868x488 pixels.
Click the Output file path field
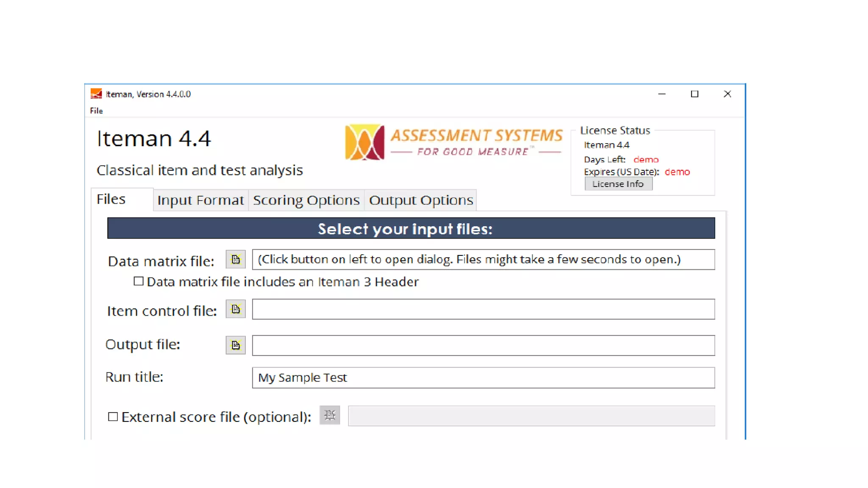click(x=483, y=345)
